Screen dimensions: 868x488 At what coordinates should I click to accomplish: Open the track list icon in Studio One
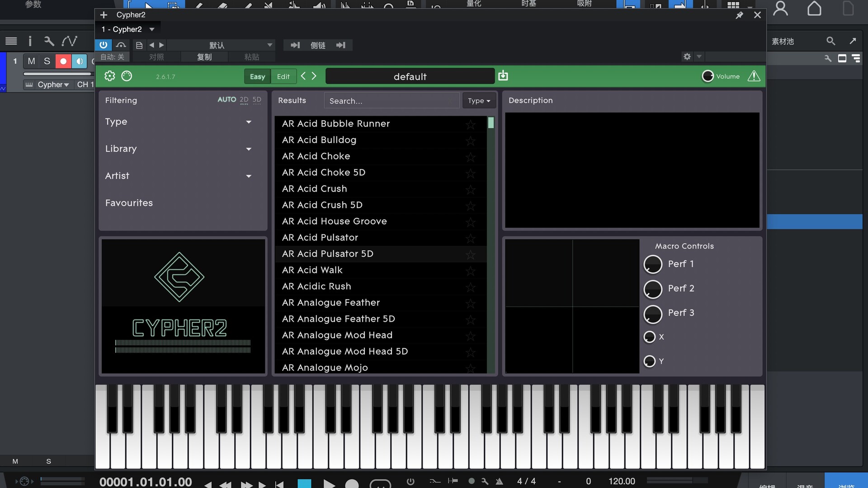11,41
